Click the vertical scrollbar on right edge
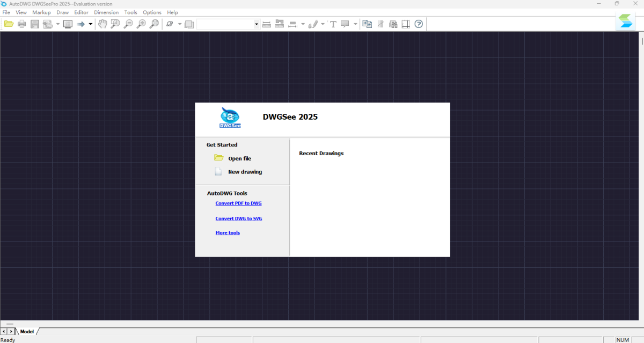Screen dimensions: 644x343 642,42
